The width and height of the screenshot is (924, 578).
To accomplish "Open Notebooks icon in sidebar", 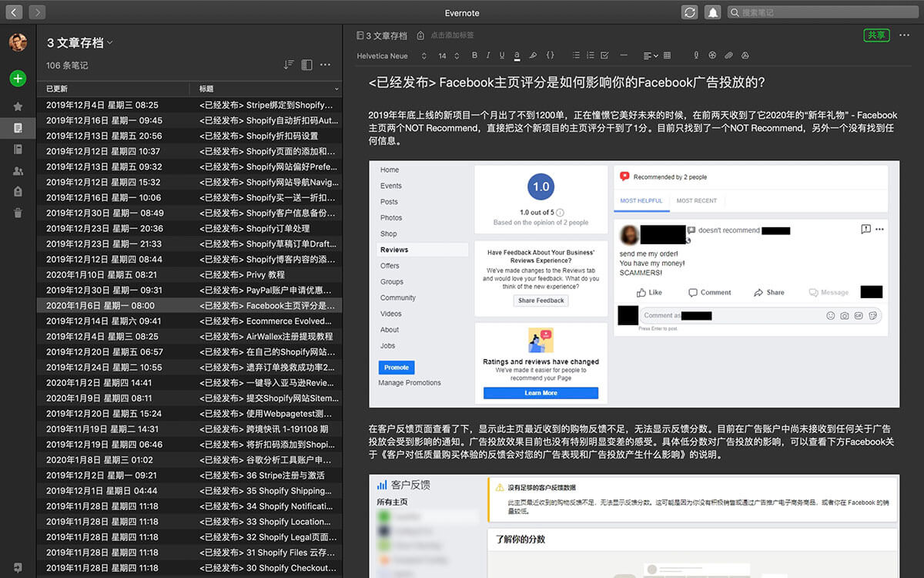I will 18,149.
